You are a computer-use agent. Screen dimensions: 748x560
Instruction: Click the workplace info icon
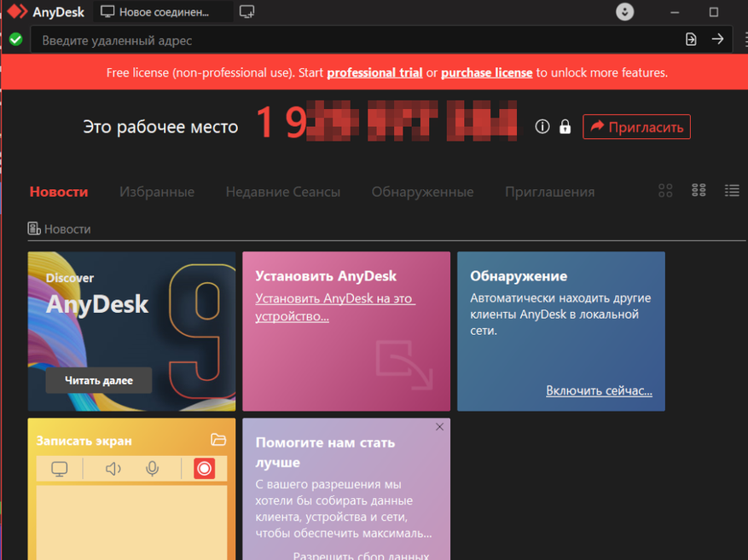pos(542,126)
